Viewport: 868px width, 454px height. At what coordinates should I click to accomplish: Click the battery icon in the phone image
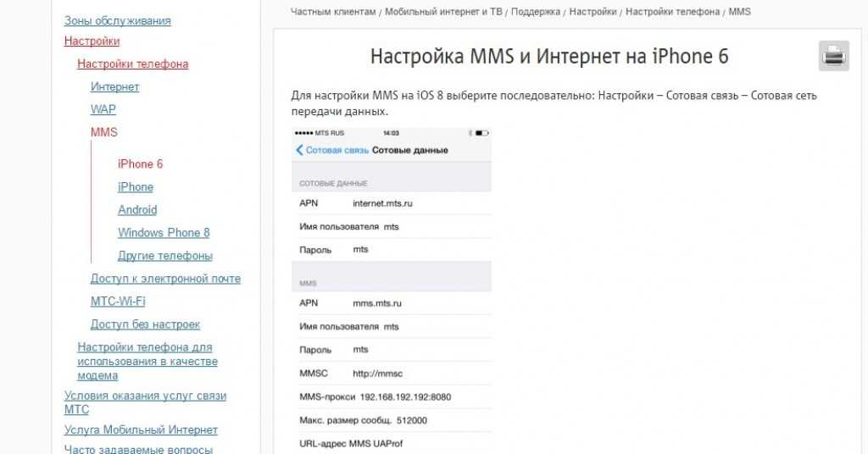point(482,133)
